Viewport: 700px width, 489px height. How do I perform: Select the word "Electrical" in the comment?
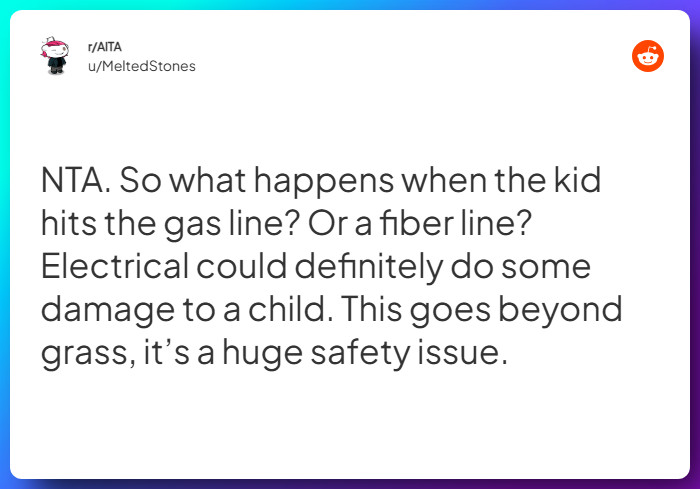(115, 266)
